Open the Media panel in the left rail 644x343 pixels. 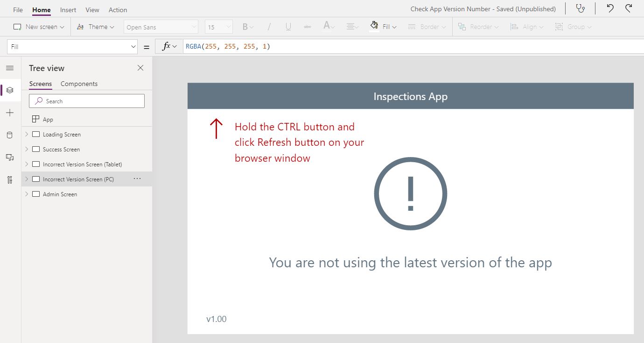point(10,157)
